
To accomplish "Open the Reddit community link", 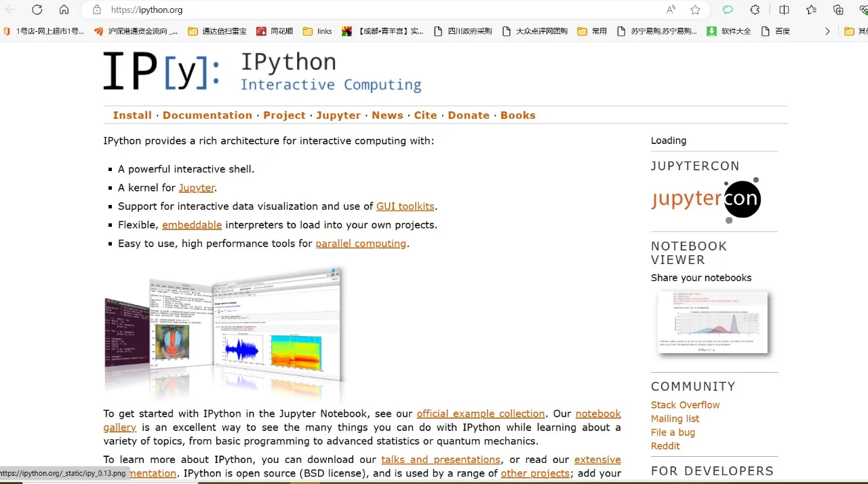I will point(665,446).
